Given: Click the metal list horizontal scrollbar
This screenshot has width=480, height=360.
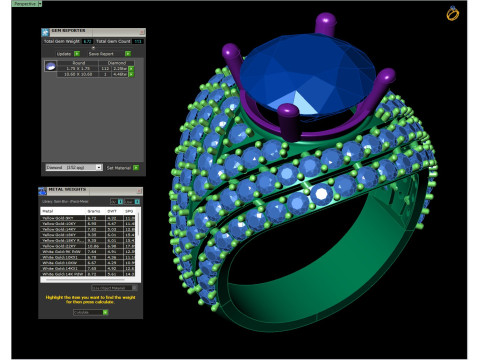Looking at the screenshot, I should 88,279.
